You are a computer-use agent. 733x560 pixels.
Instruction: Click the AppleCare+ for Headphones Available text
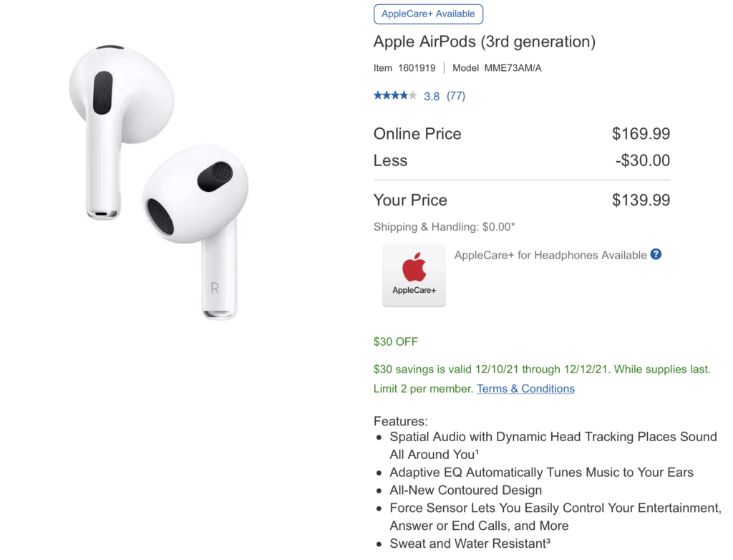pos(550,255)
